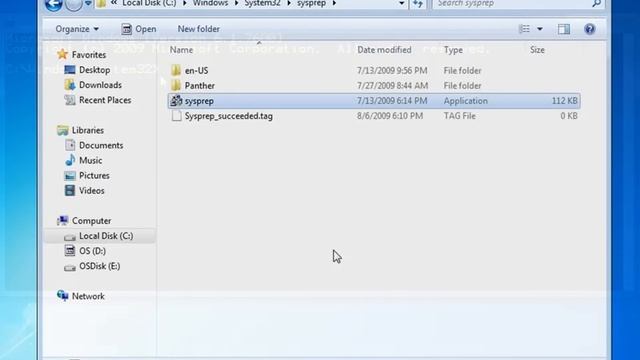Open Libraries in navigation pane
Image resolution: width=640 pixels, height=360 pixels.
pos(88,130)
